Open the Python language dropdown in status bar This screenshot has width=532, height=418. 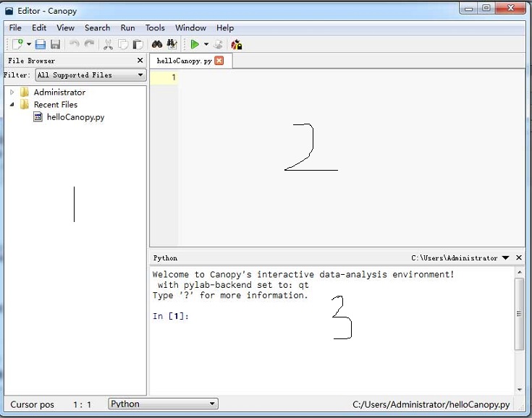(x=163, y=404)
